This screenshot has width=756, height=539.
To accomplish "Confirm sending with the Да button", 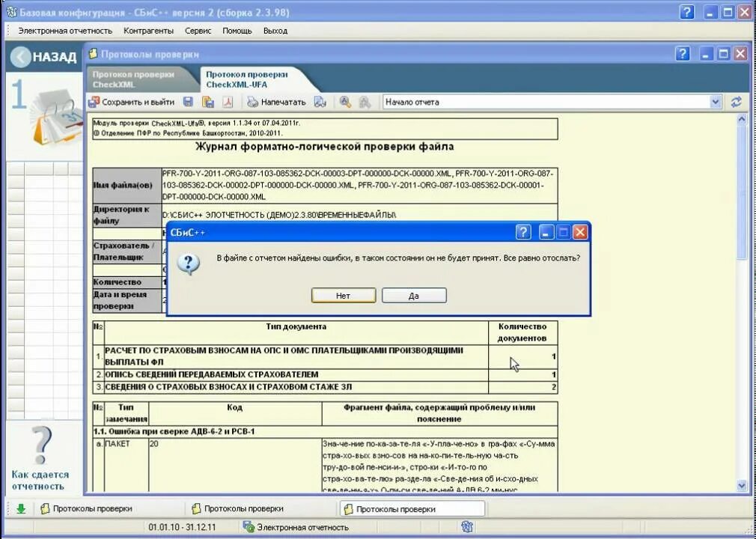I will [x=414, y=296].
